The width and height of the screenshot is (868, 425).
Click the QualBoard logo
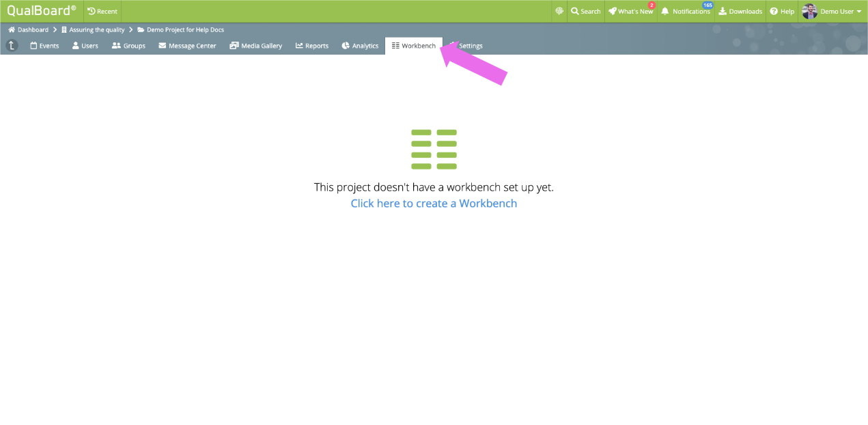pos(41,11)
